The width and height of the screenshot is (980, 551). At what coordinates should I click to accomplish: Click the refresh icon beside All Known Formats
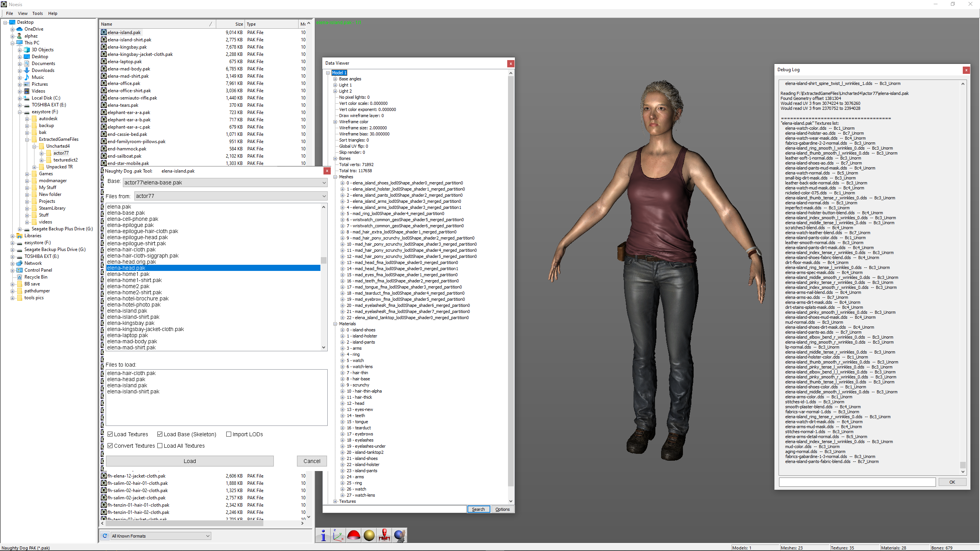coord(105,536)
